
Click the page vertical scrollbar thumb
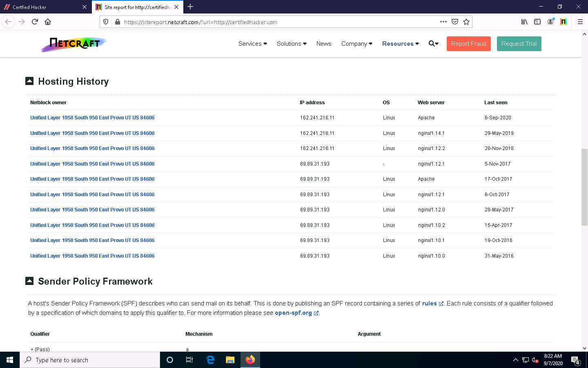[584, 187]
